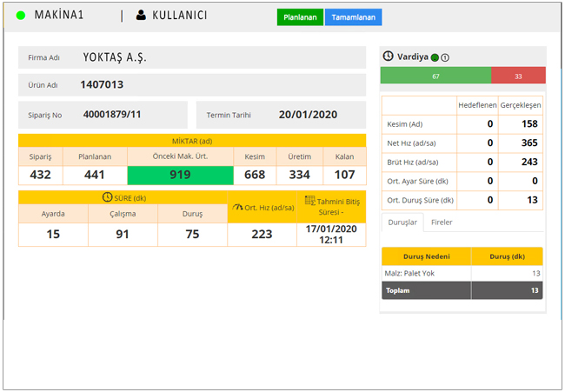Screen dimensions: 565x392
Task: Click the Tahmini Bitiş calendar icon
Action: 310,201
